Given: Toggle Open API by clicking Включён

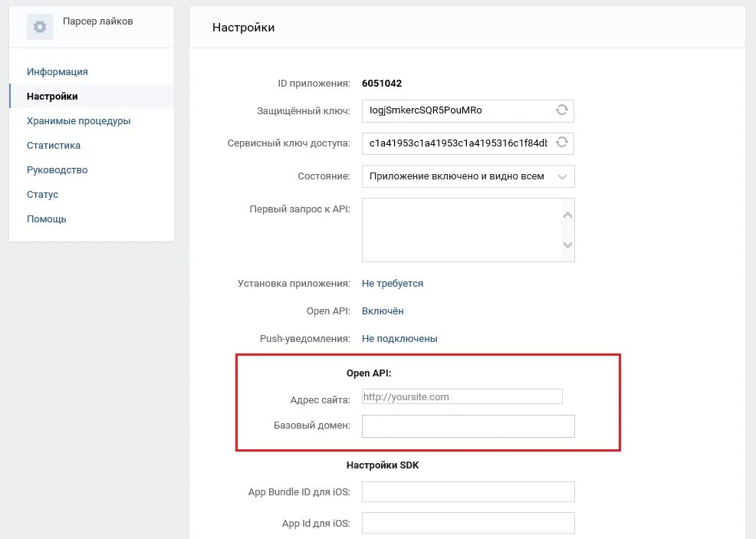Looking at the screenshot, I should [383, 311].
